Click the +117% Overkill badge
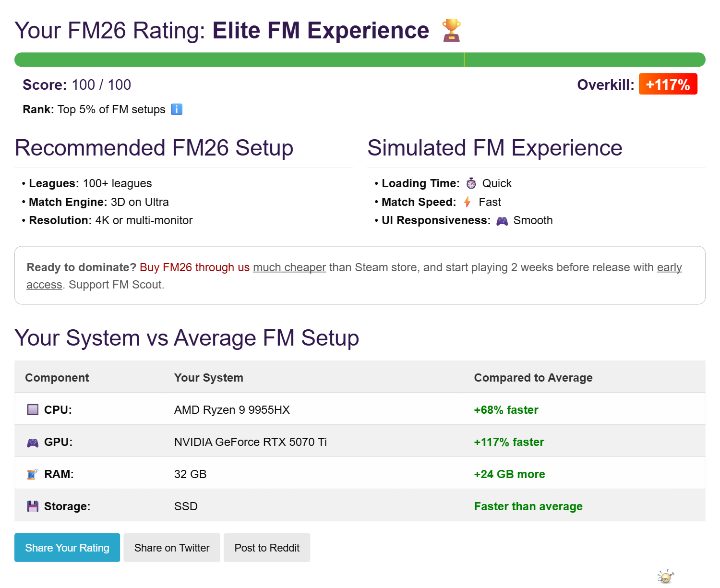Viewport: 720px width, 588px height. (668, 84)
